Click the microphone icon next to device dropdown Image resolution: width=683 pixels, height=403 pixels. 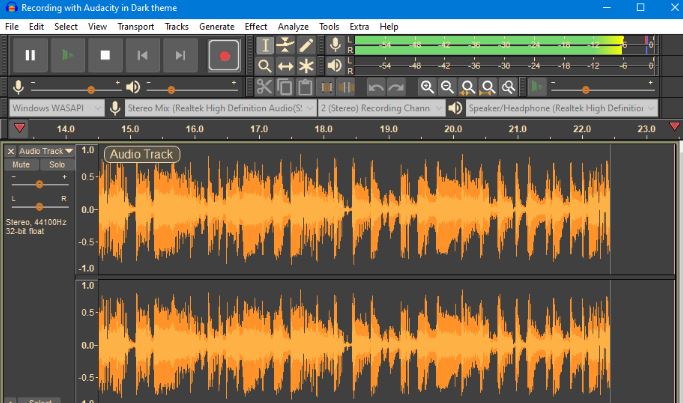pyautogui.click(x=115, y=108)
